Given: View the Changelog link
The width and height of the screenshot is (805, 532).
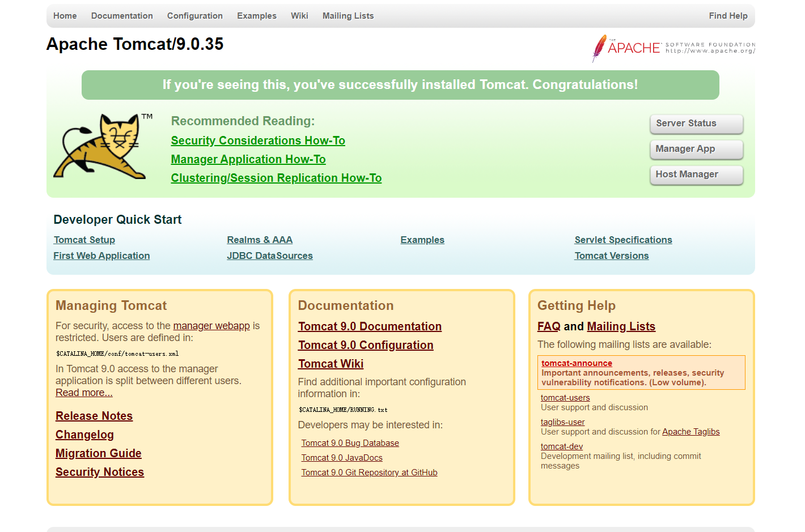Looking at the screenshot, I should click(x=84, y=435).
